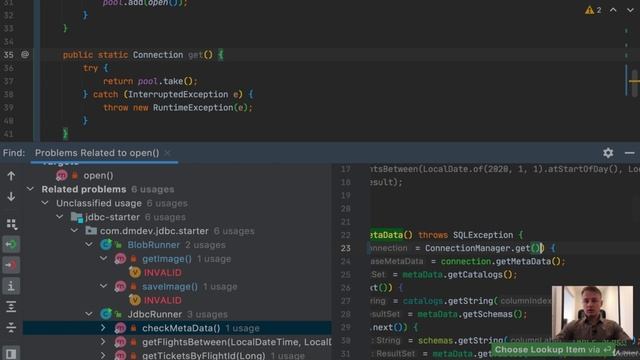640x360 pixels.
Task: Click pool.take() call on line 37
Action: (167, 81)
